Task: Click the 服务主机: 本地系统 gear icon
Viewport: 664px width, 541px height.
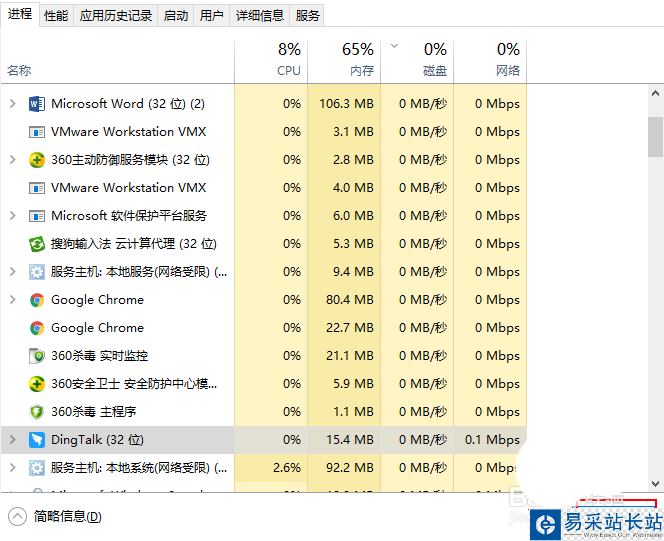Action: coord(37,468)
